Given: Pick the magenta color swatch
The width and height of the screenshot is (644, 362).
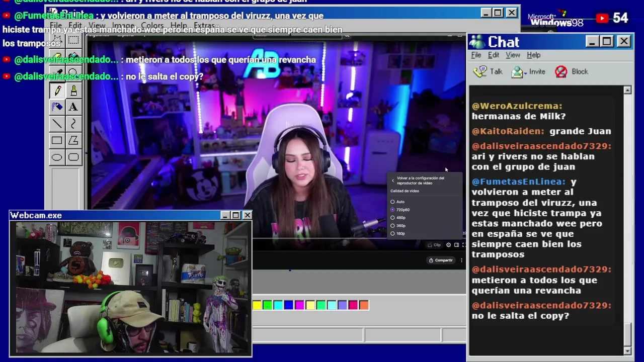Looking at the screenshot, I should click(x=299, y=305).
